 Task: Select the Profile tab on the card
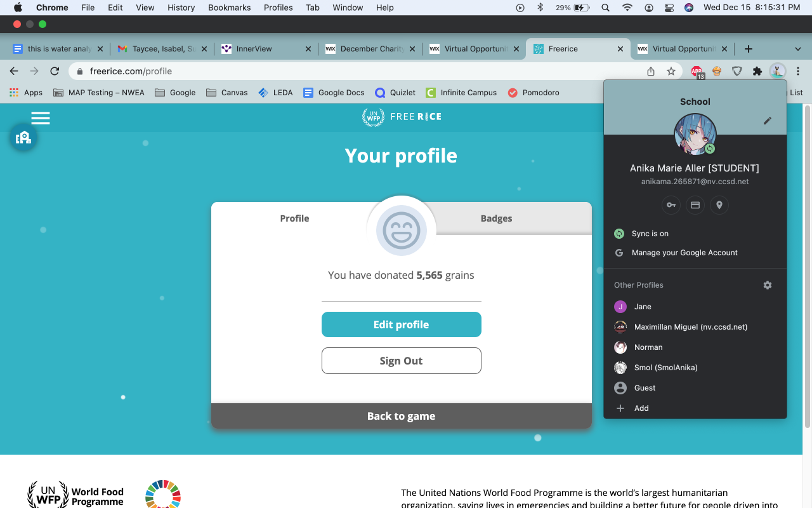(294, 218)
